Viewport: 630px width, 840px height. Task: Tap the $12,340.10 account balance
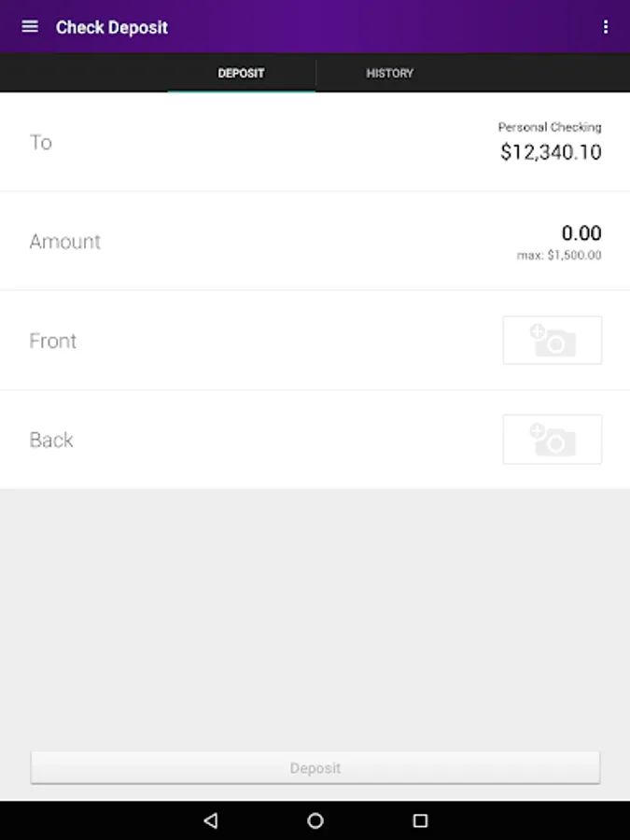[x=551, y=152]
